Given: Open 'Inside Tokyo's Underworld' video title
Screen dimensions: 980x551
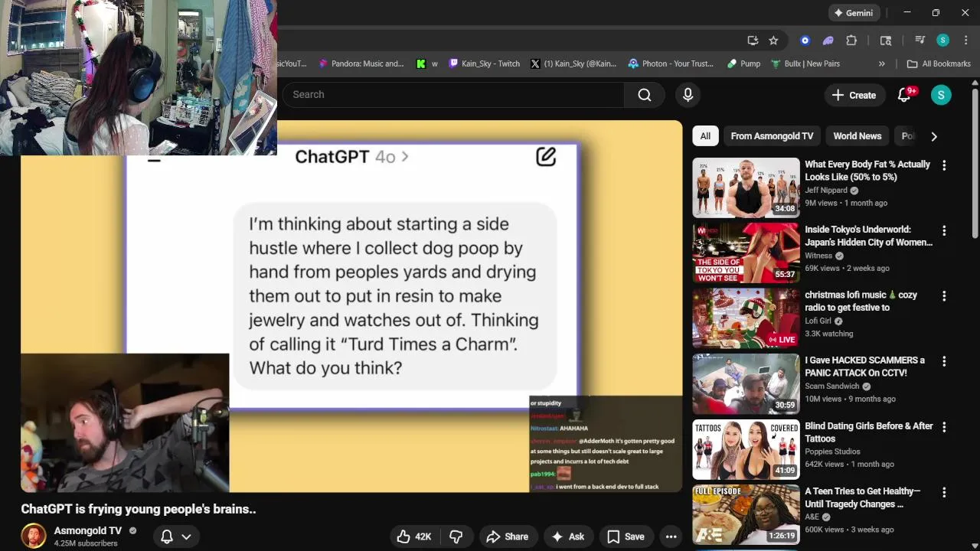Looking at the screenshot, I should point(868,236).
